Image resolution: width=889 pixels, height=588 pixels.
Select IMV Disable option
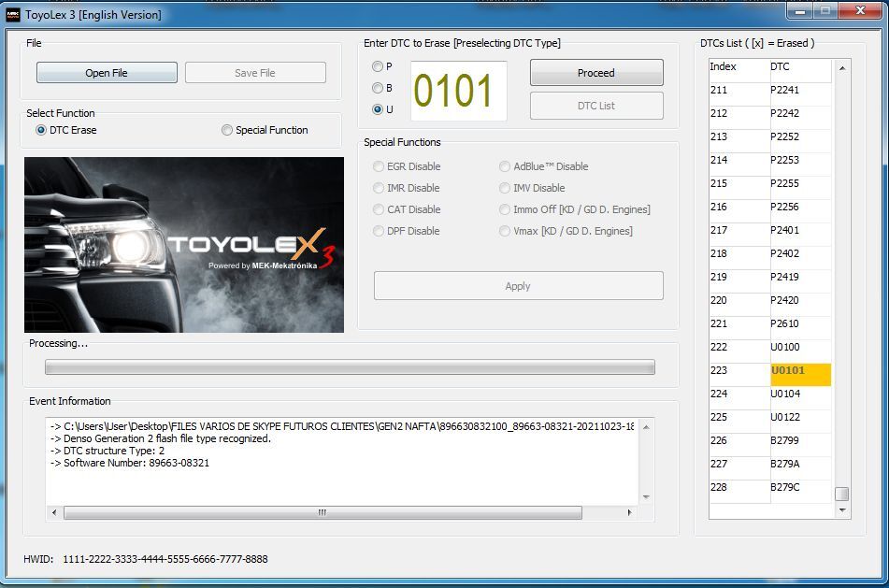(532, 188)
